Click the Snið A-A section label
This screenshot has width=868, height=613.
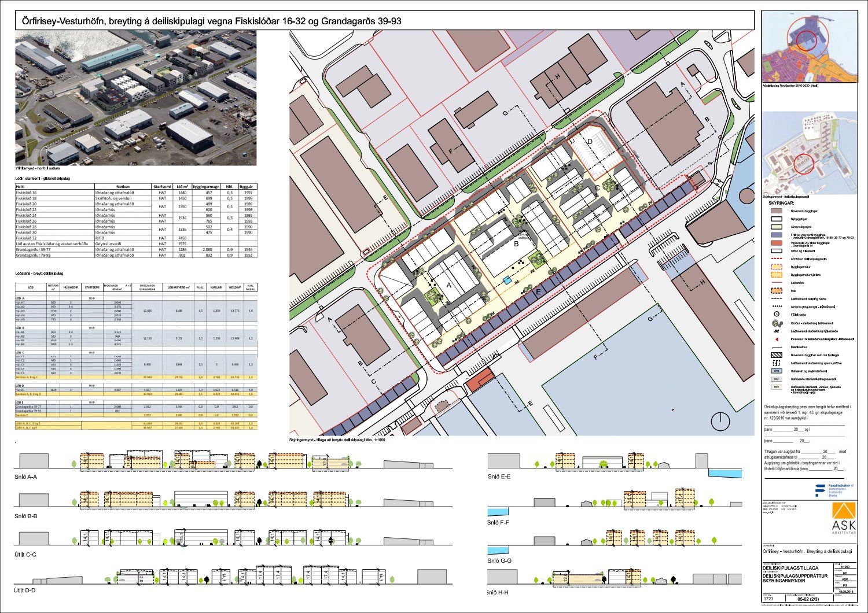click(26, 477)
